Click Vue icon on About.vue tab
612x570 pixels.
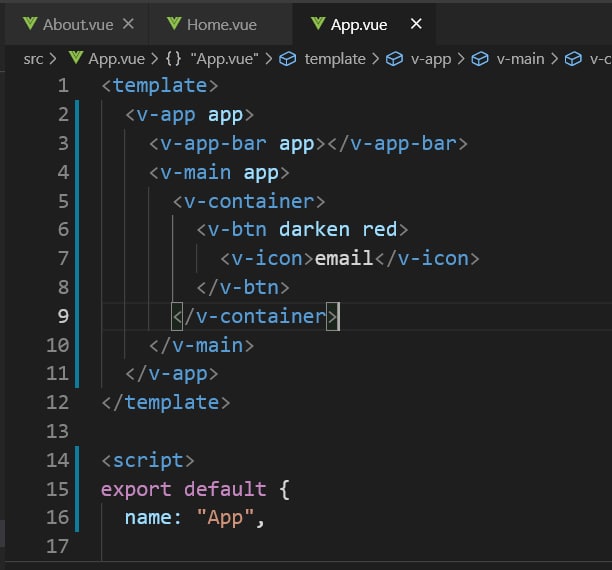click(30, 24)
